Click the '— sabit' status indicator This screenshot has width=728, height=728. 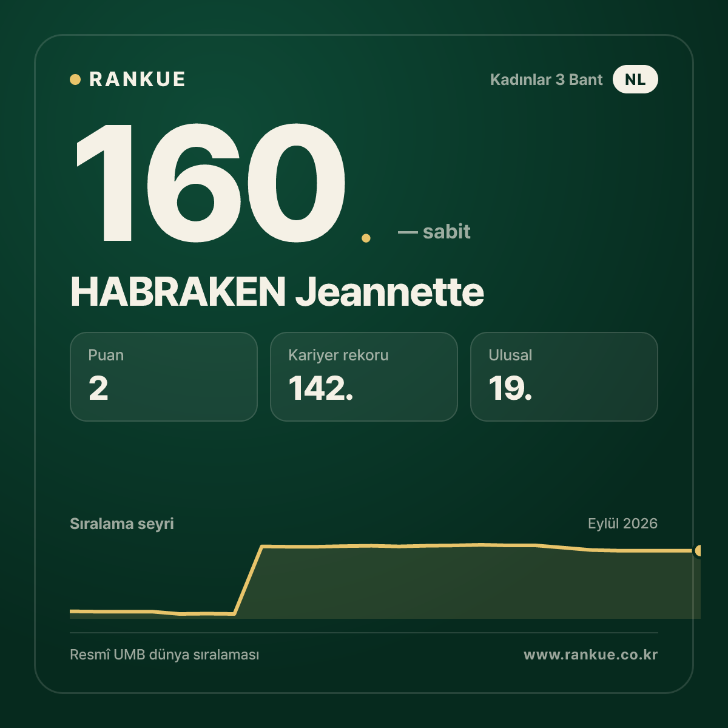tap(434, 231)
